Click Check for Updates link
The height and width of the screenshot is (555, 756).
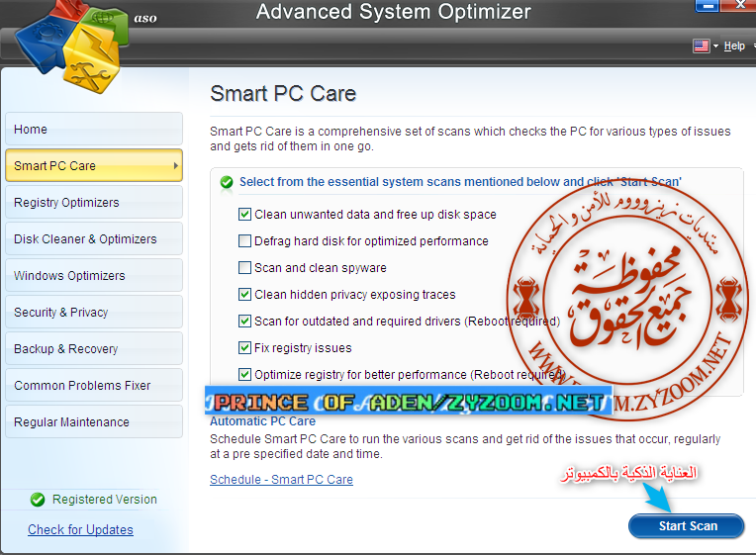80,529
